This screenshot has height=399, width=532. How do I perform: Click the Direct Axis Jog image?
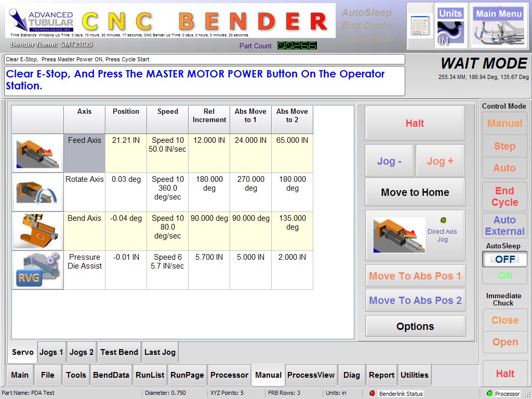pos(400,235)
